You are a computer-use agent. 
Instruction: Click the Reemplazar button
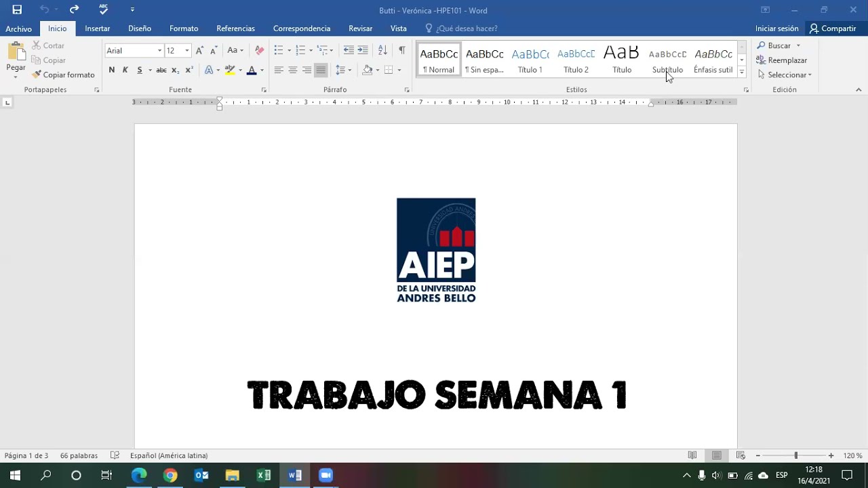tap(782, 60)
